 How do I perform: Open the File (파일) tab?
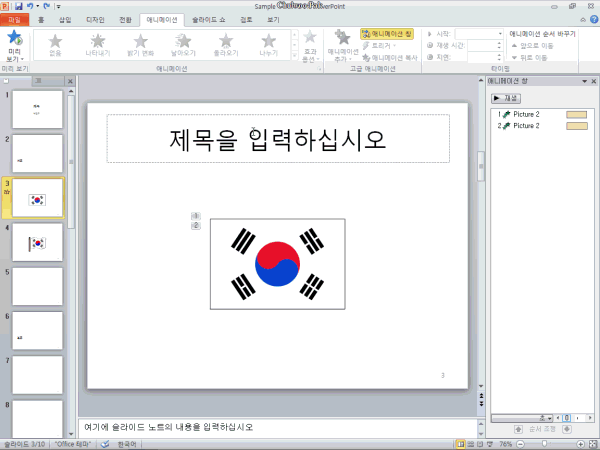pyautogui.click(x=15, y=20)
